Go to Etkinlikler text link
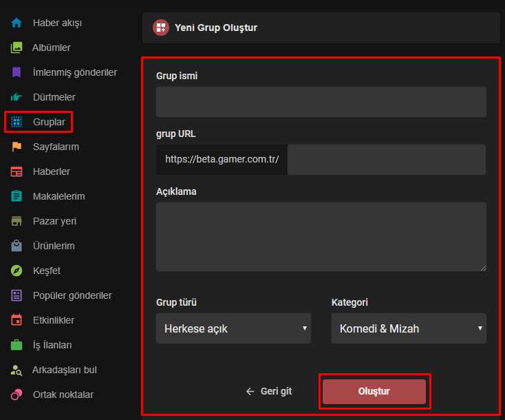The height and width of the screenshot is (420, 505). point(54,320)
